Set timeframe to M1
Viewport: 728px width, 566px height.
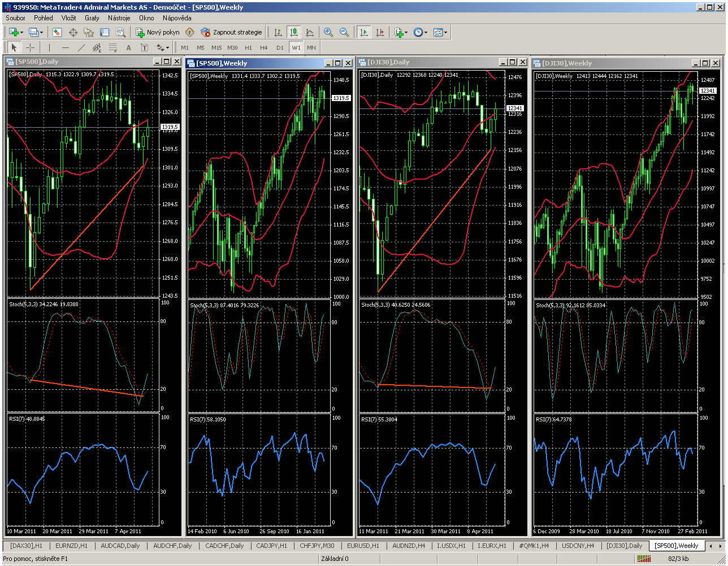[x=185, y=47]
